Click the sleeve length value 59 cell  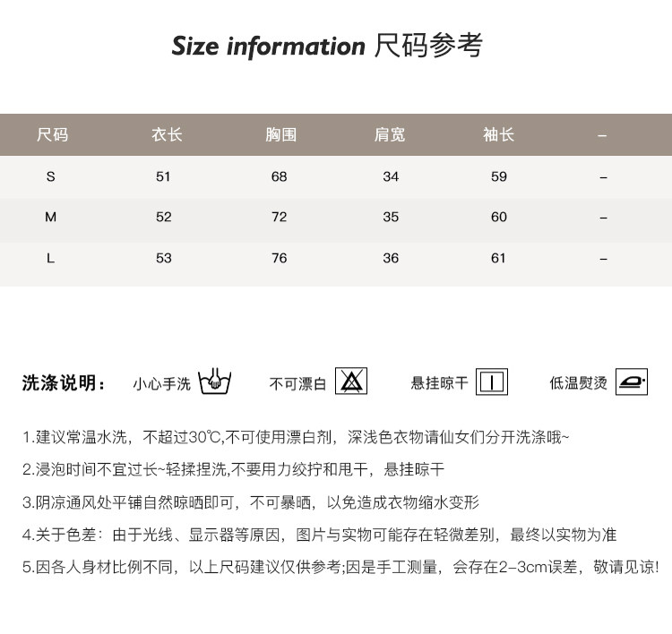(499, 176)
